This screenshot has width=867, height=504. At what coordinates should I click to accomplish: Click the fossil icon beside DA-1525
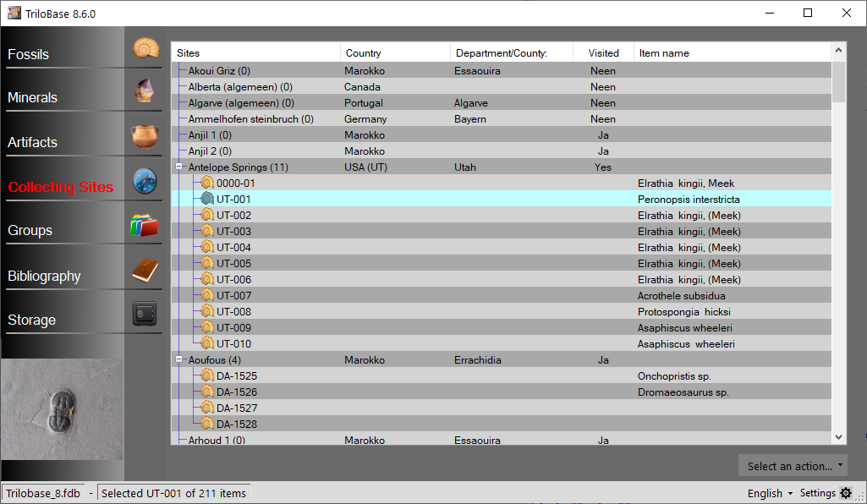[x=207, y=375]
